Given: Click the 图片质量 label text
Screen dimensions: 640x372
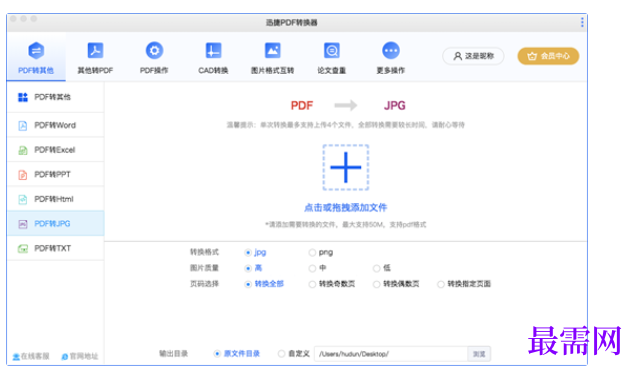Looking at the screenshot, I should 204,268.
